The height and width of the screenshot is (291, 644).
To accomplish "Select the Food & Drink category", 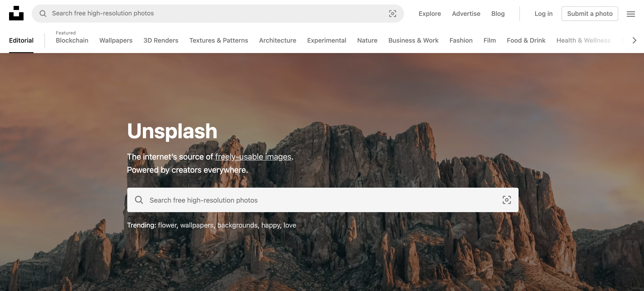I will 526,40.
